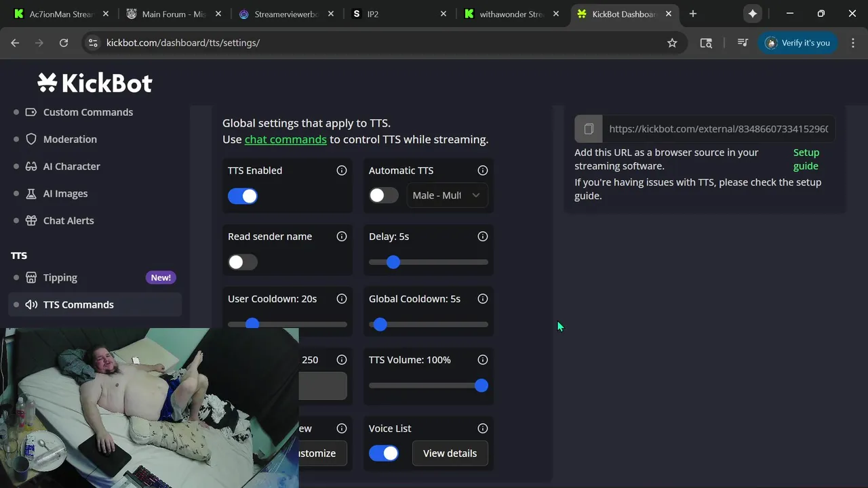Open Gemini sparkle button in title bar
The height and width of the screenshot is (488, 868).
pos(752,14)
